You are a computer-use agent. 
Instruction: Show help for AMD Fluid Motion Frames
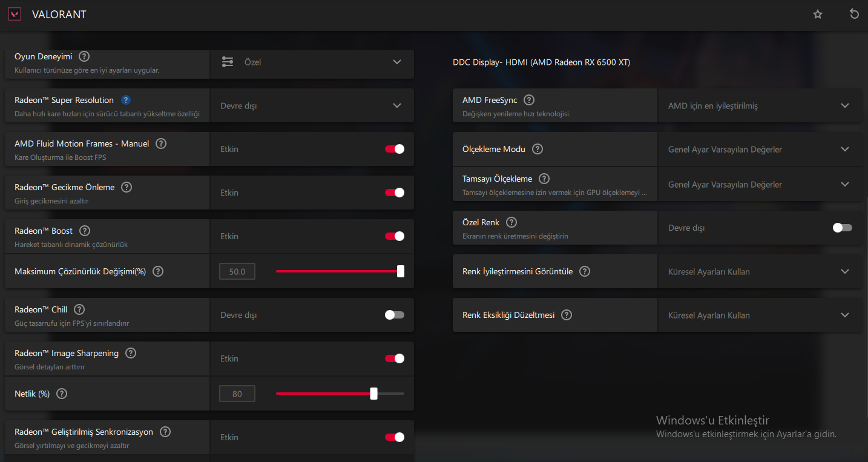tap(161, 144)
